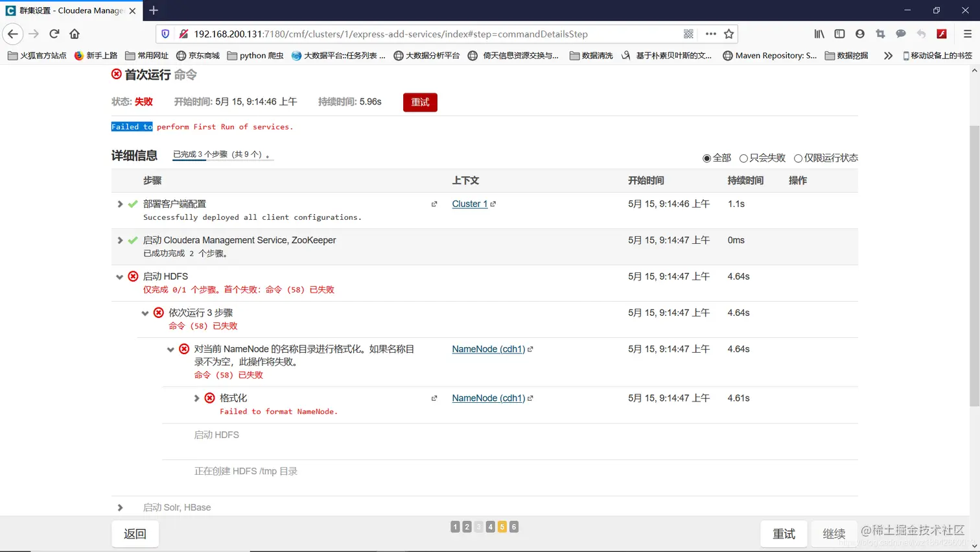
Task: Open 新手上路 bookmark
Action: [96, 56]
